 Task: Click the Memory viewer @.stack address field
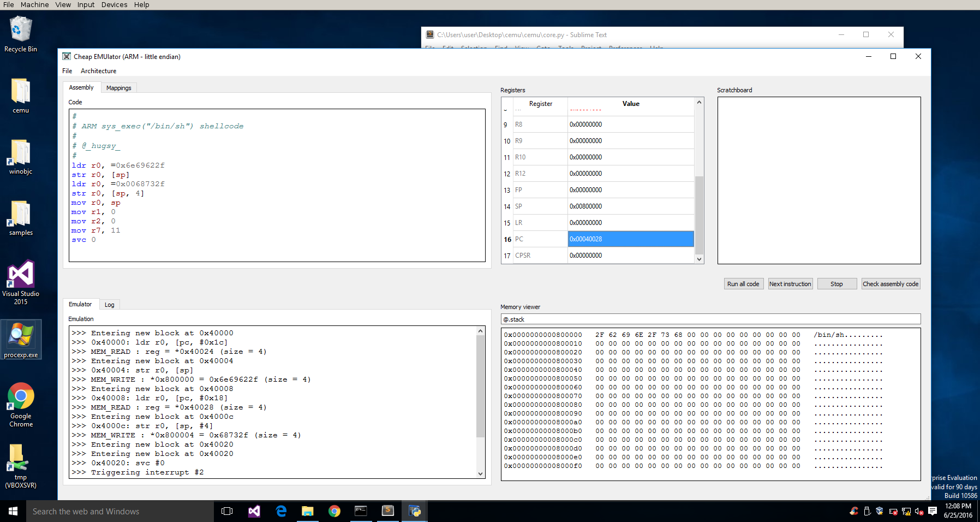[710, 319]
